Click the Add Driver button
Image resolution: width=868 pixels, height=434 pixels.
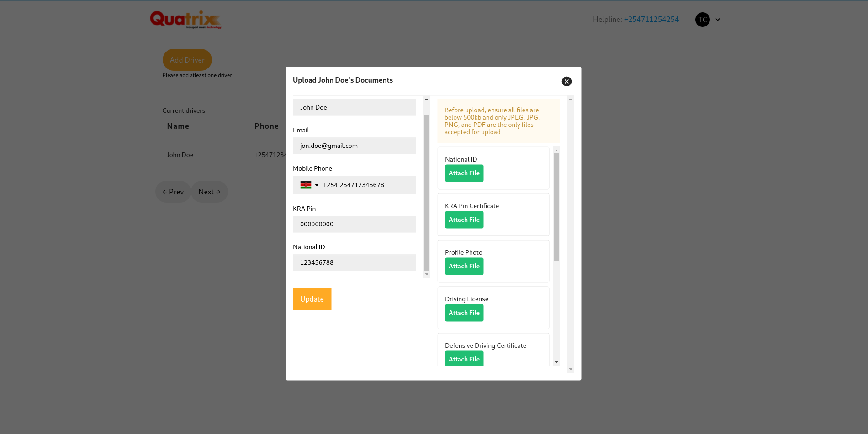coord(187,60)
